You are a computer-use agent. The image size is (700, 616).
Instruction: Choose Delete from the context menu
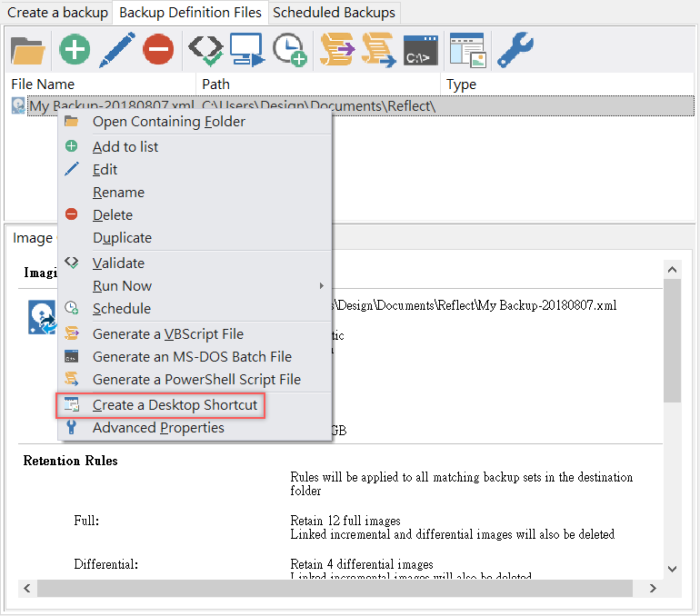[195, 215]
